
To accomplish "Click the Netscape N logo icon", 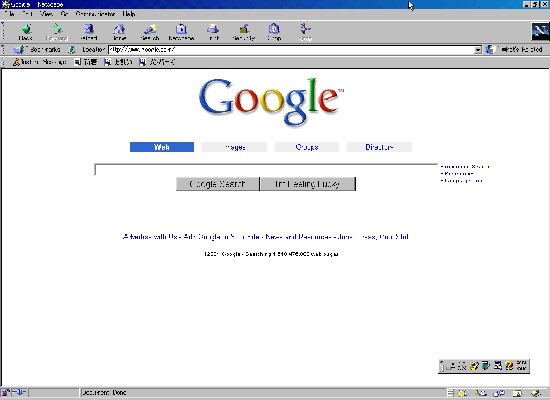I will tap(540, 32).
